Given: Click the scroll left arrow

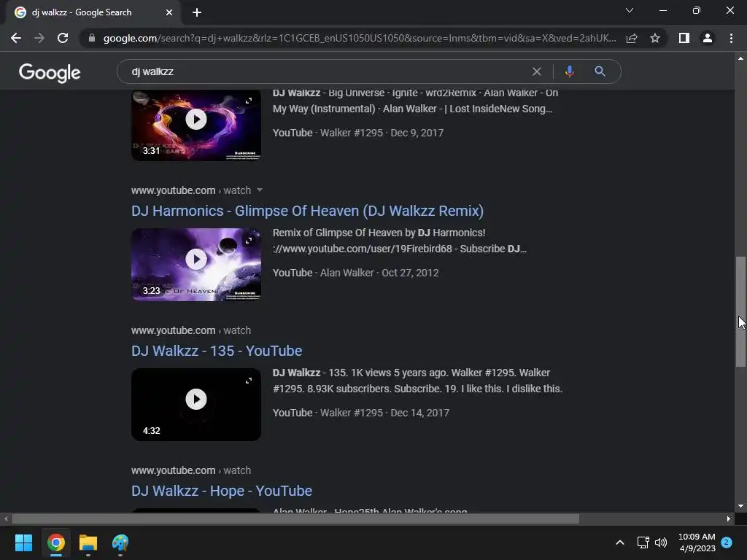Looking at the screenshot, I should [x=6, y=518].
